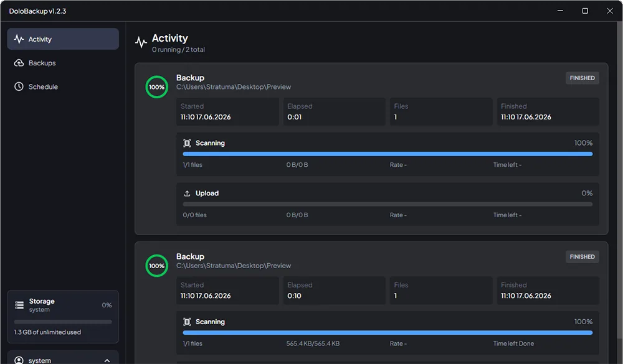Click the "Storage" card heading
The height and width of the screenshot is (364, 623).
point(42,301)
